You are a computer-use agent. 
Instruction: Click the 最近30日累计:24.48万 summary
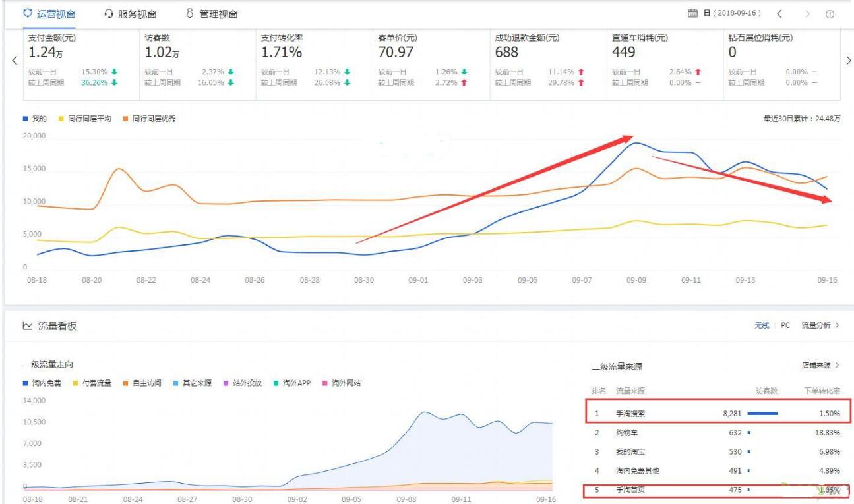tap(802, 119)
